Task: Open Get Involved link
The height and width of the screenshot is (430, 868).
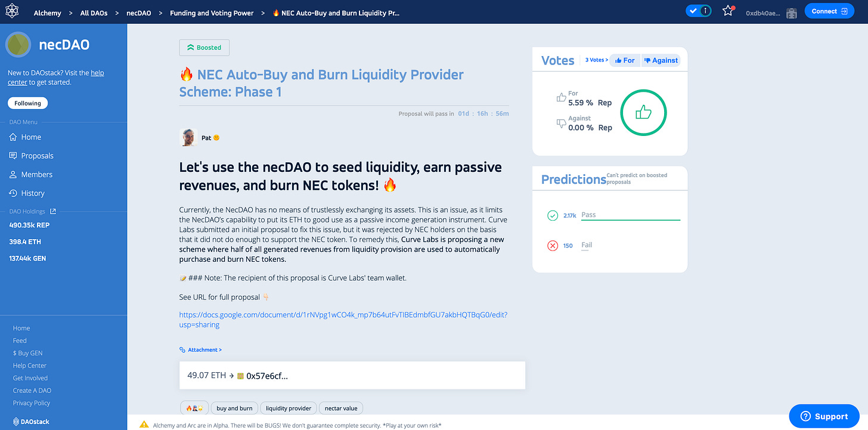Action: click(x=30, y=378)
